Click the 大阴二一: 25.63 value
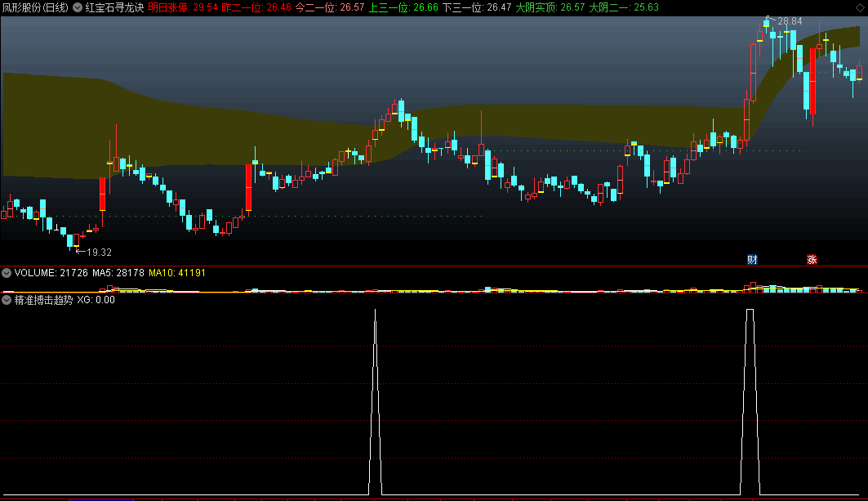 point(624,7)
